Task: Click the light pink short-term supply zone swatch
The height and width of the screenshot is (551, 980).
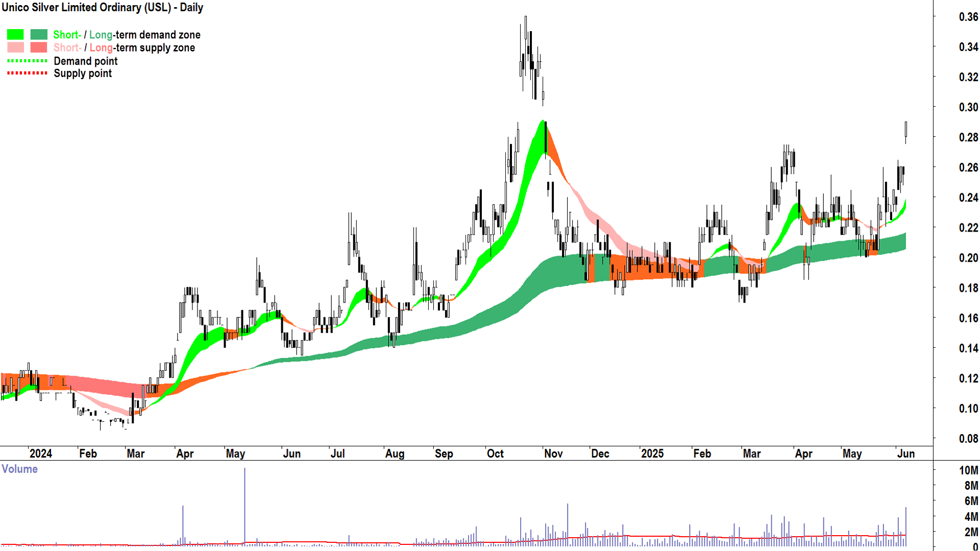Action: tap(15, 47)
